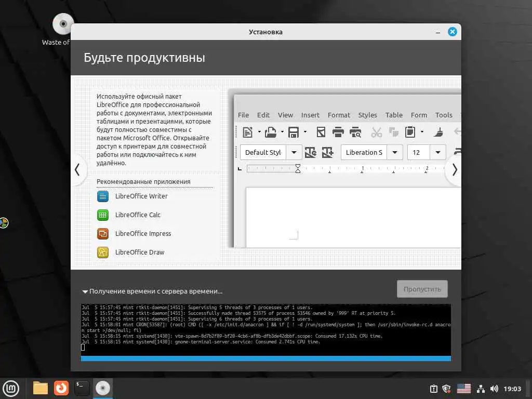The height and width of the screenshot is (399, 532).
Task: Select the LibreOffice Calc icon
Action: coord(103,215)
